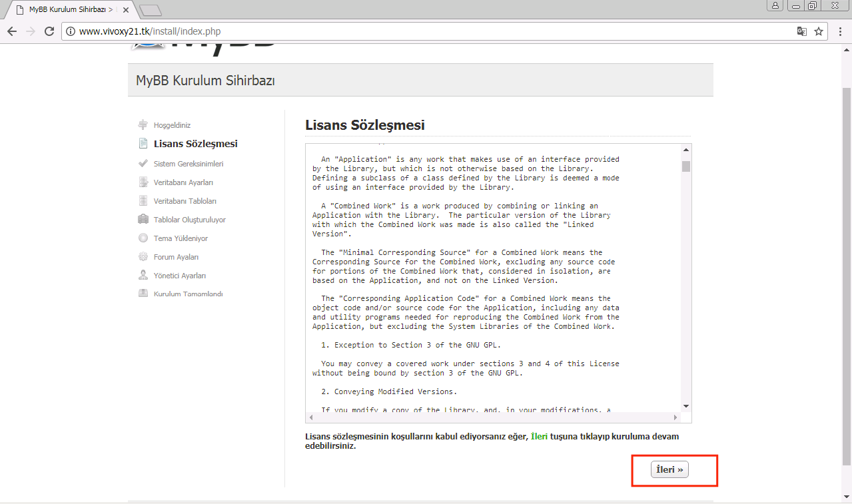Viewport: 852px width, 504px height.
Task: Go back to the previous page
Action: coord(12,31)
